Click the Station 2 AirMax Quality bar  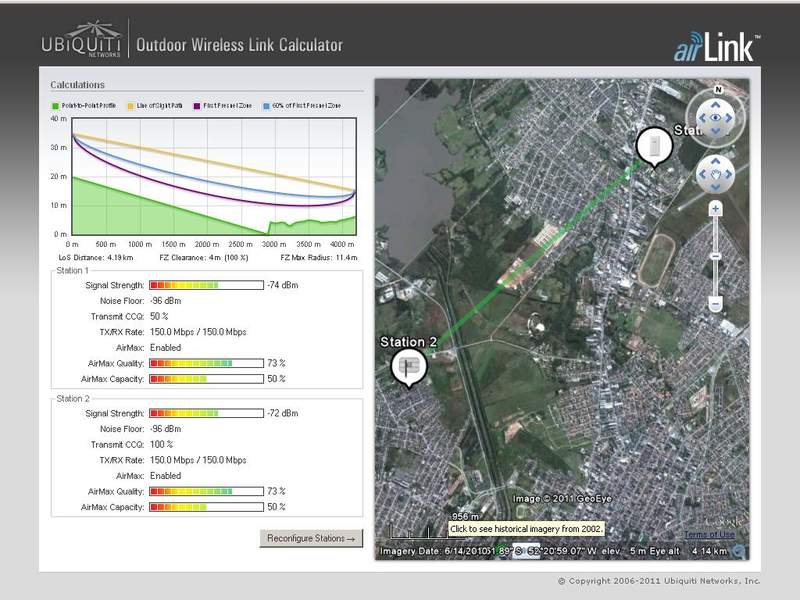[207, 491]
